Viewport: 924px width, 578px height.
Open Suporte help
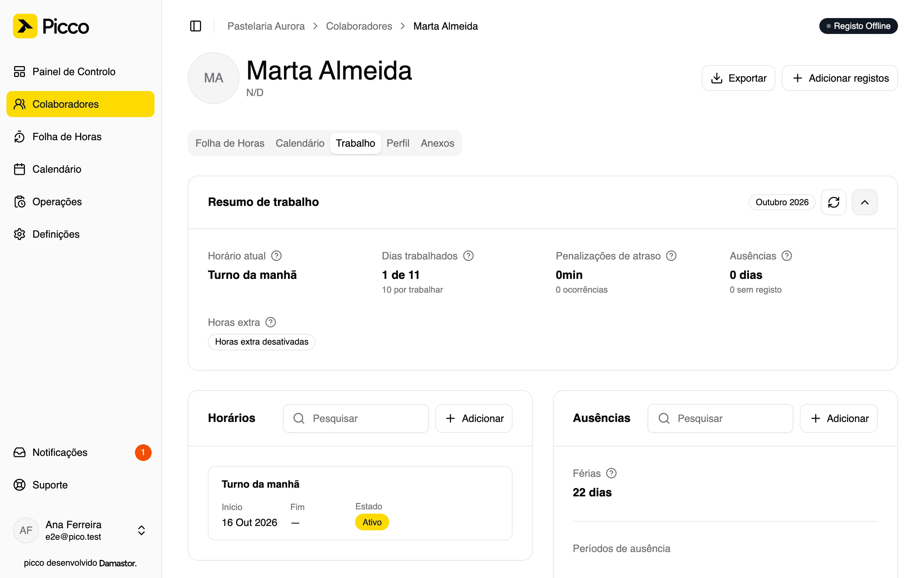tap(80, 485)
